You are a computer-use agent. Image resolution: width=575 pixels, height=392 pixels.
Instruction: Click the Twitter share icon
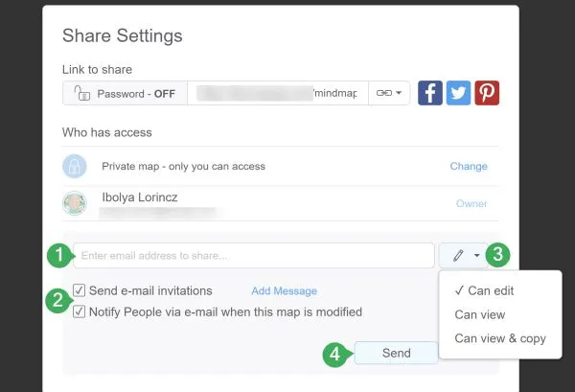tap(459, 93)
